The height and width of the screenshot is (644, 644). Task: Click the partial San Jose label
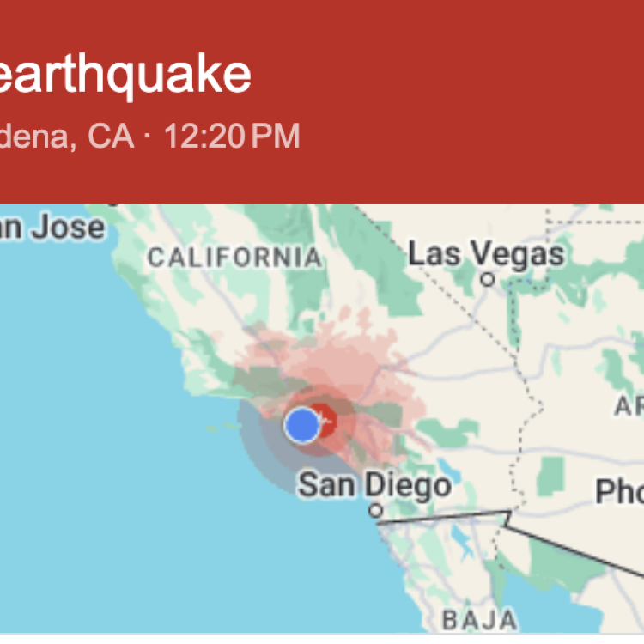coord(52,228)
